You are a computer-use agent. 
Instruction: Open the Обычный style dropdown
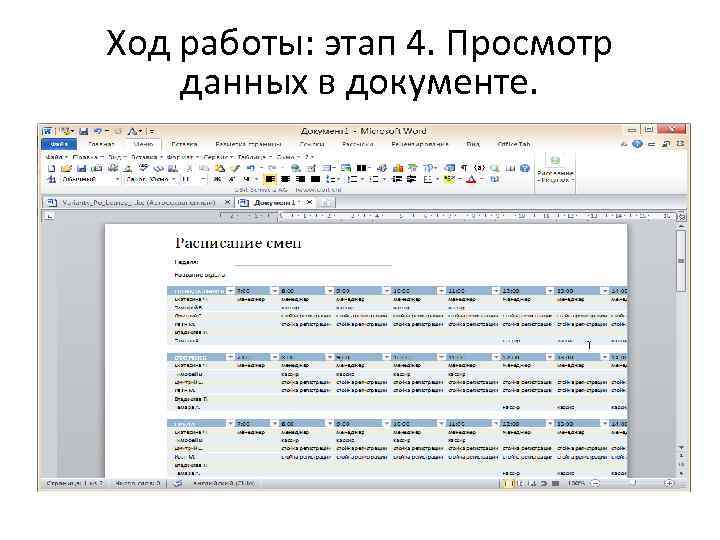coord(118,179)
